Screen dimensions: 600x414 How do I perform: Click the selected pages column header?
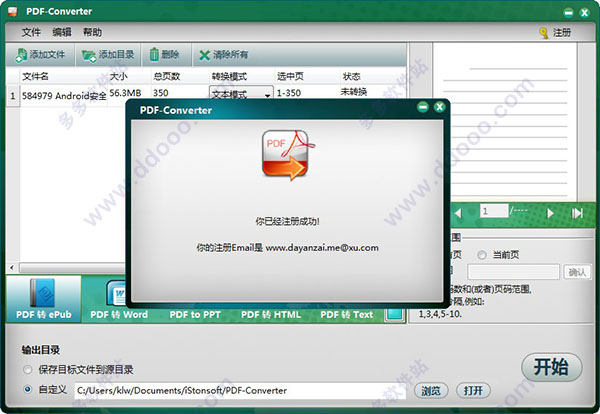point(290,77)
